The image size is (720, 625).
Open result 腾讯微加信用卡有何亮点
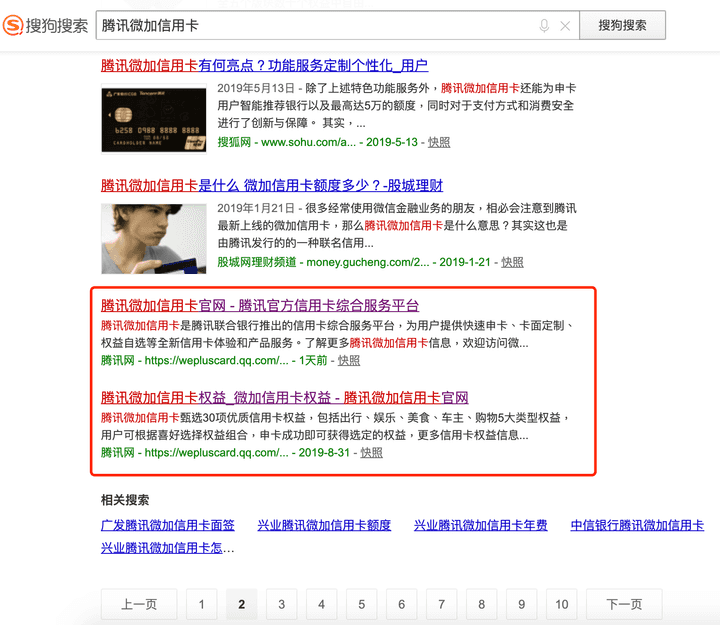[264, 66]
